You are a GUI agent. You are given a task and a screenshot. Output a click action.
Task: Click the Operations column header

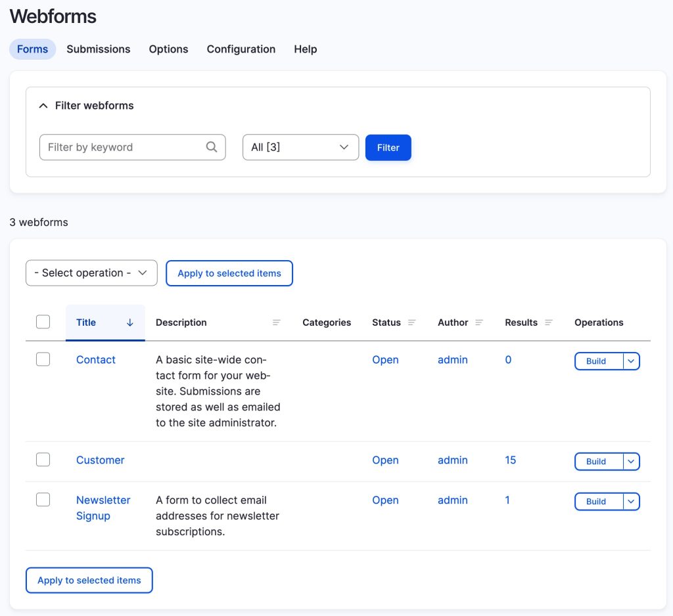click(x=599, y=322)
